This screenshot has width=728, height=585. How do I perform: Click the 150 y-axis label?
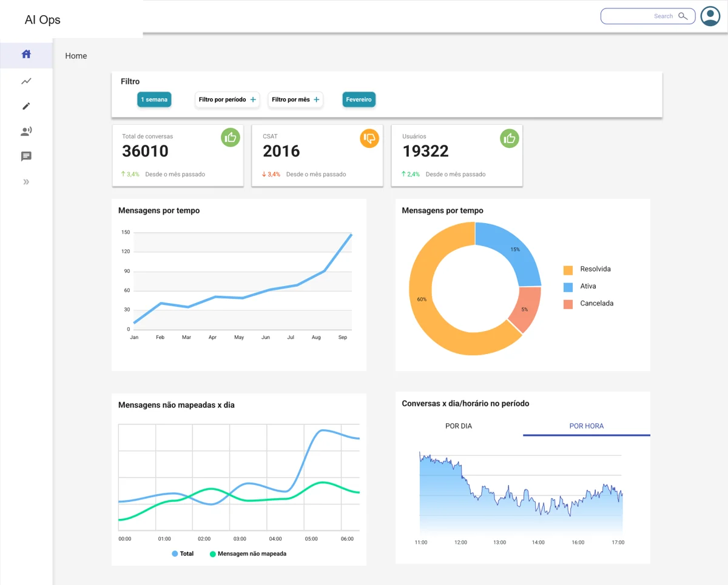point(126,232)
